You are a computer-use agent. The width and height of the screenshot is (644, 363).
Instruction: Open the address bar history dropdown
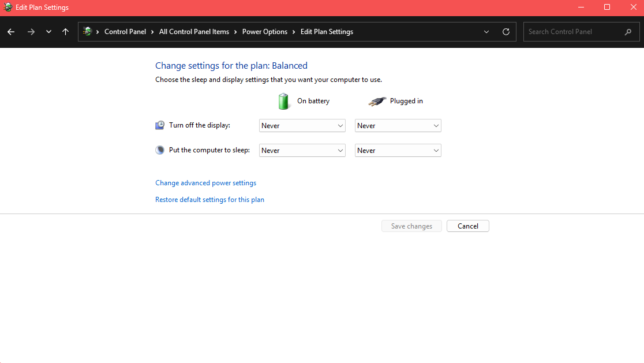(486, 32)
